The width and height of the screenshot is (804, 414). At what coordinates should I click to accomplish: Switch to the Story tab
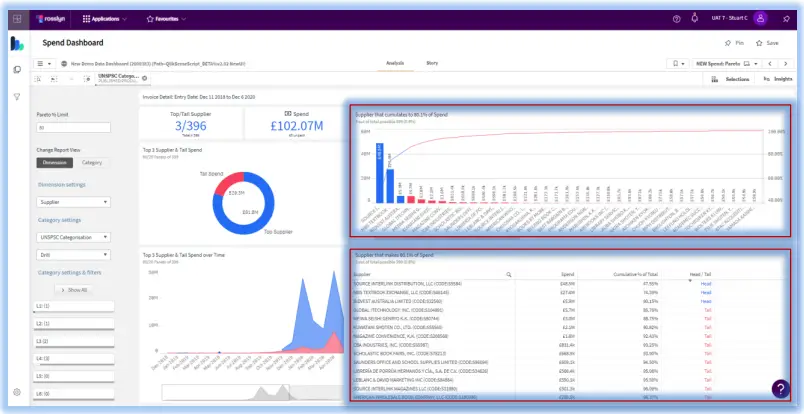(432, 64)
